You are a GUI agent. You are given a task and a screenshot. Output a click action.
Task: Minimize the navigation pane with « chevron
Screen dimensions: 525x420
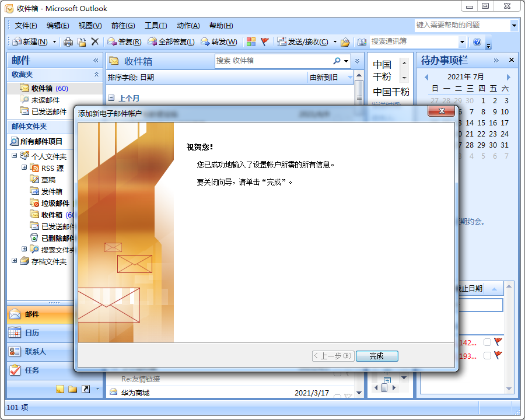96,60
